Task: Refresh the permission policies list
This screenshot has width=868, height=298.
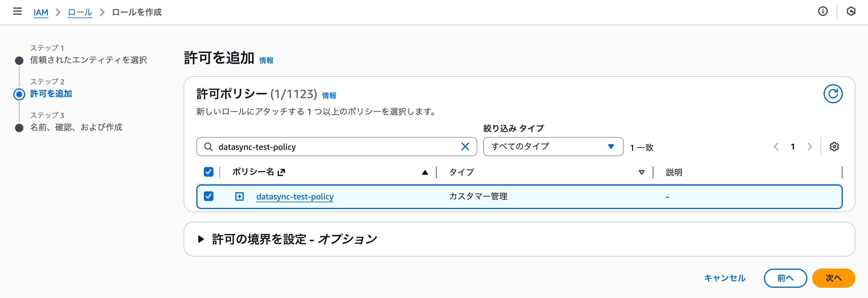Action: pyautogui.click(x=833, y=94)
